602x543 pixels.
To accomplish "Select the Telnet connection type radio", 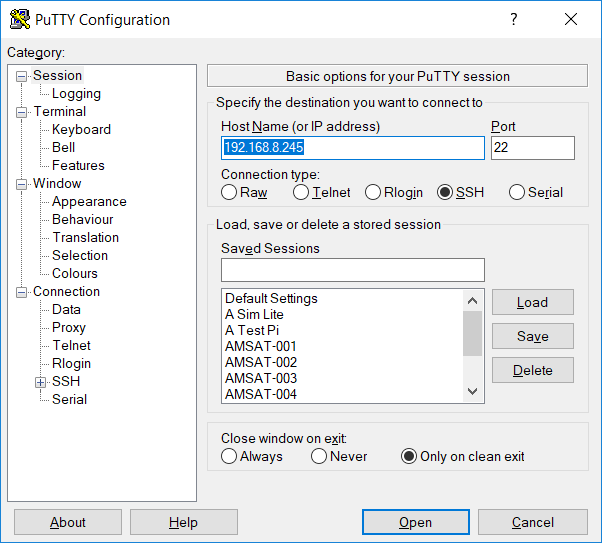I will pos(301,192).
